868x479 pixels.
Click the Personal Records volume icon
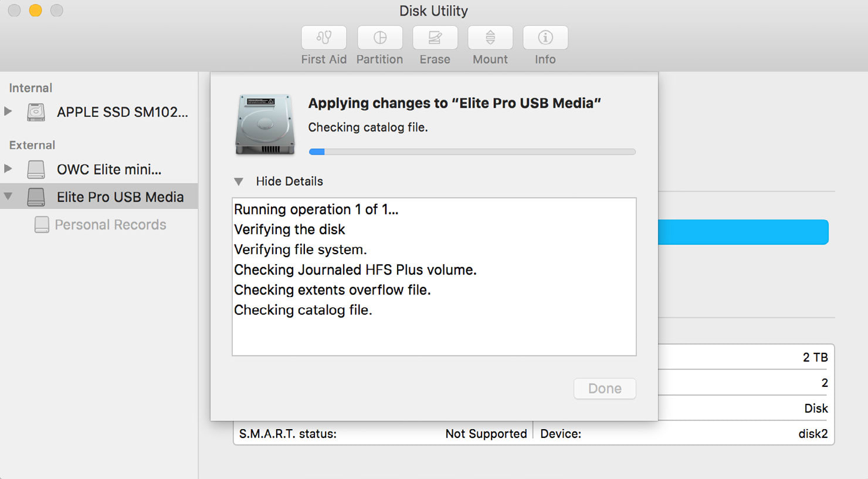tap(42, 225)
